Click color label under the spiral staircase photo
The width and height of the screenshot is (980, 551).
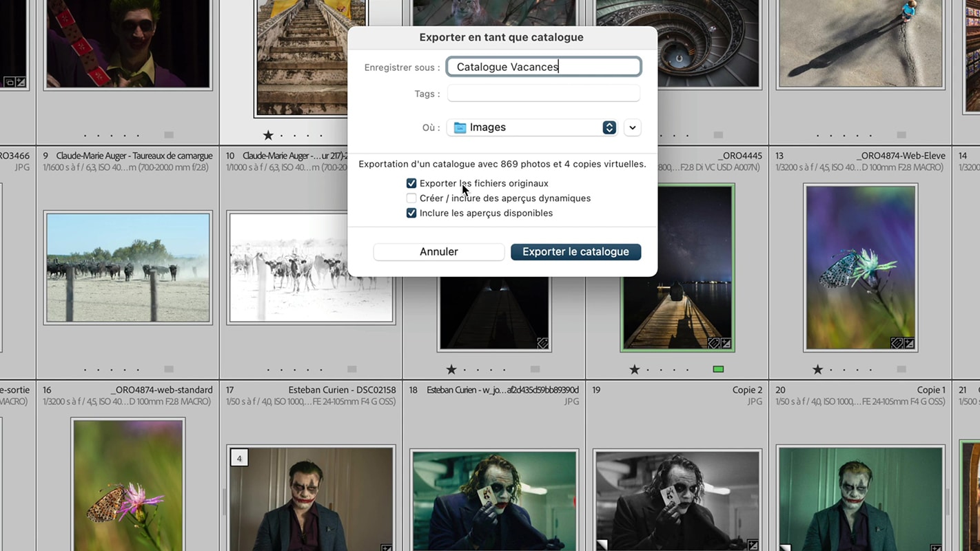pyautogui.click(x=718, y=135)
